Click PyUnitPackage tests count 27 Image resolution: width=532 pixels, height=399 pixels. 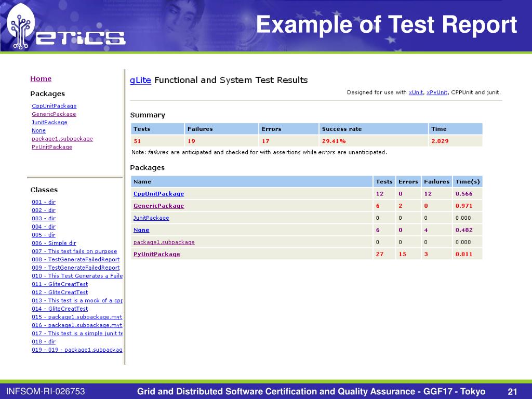click(x=380, y=254)
